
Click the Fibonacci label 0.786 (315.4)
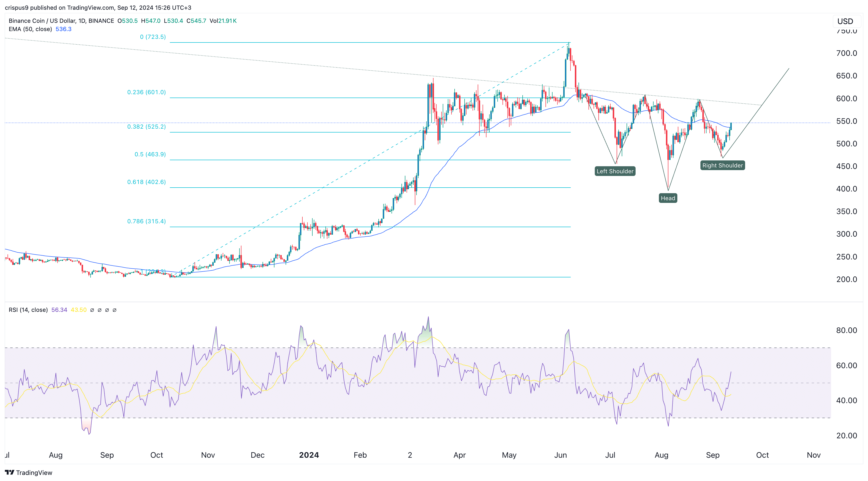[147, 221]
